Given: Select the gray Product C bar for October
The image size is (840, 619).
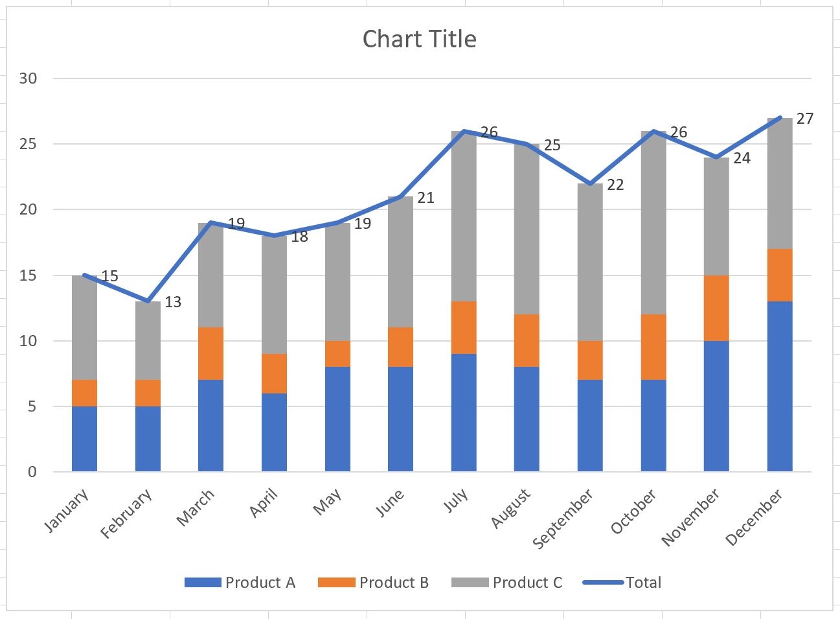Looking at the screenshot, I should pyautogui.click(x=653, y=222).
